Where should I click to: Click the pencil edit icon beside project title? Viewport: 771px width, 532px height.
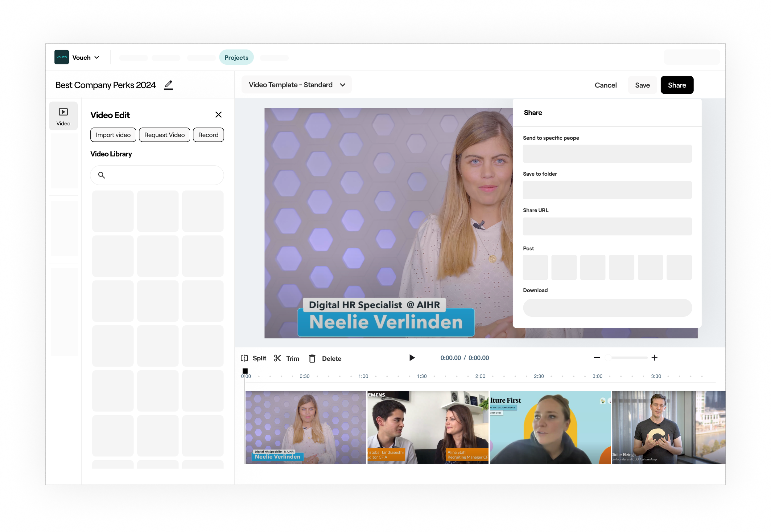click(x=169, y=85)
